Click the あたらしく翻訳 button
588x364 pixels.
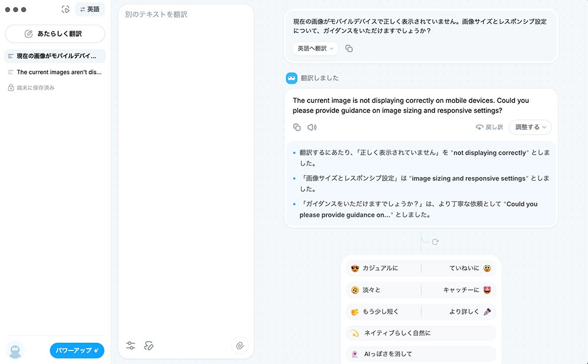pyautogui.click(x=55, y=34)
